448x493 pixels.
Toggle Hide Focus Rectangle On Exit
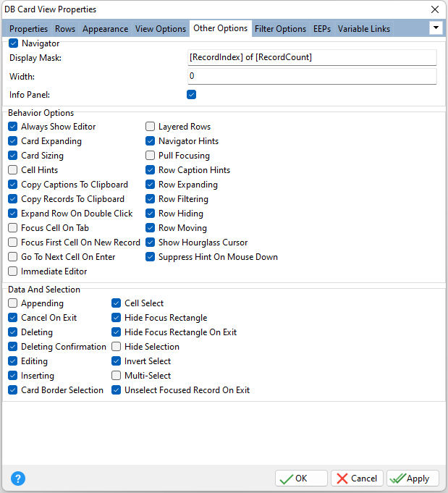point(117,332)
